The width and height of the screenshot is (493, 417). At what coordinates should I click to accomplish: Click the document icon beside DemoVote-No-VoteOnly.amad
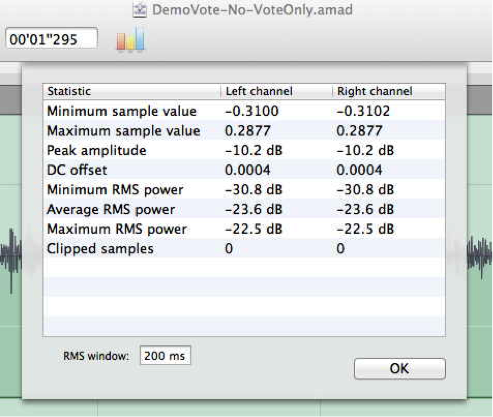(x=140, y=10)
